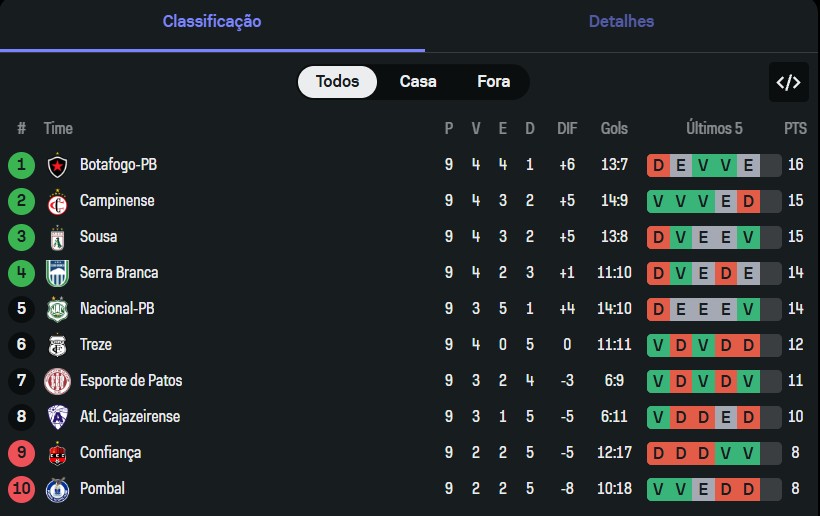
Task: Click the Confiança team crest
Action: [57, 453]
